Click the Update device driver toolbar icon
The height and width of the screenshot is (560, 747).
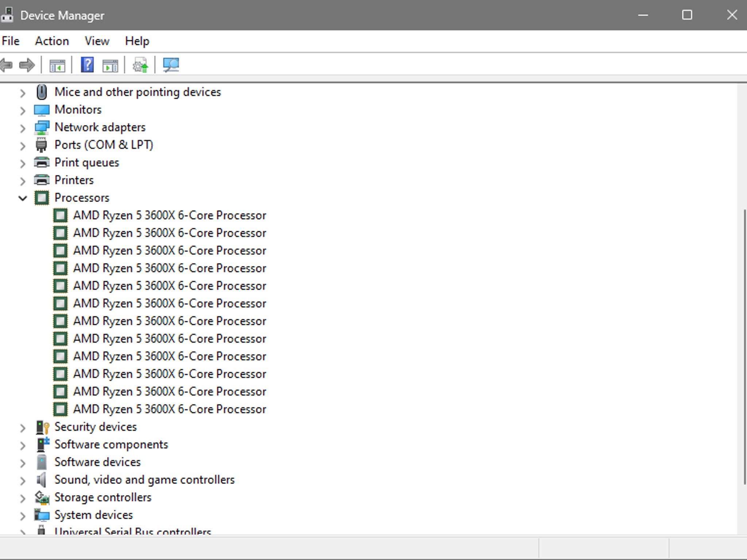tap(140, 66)
